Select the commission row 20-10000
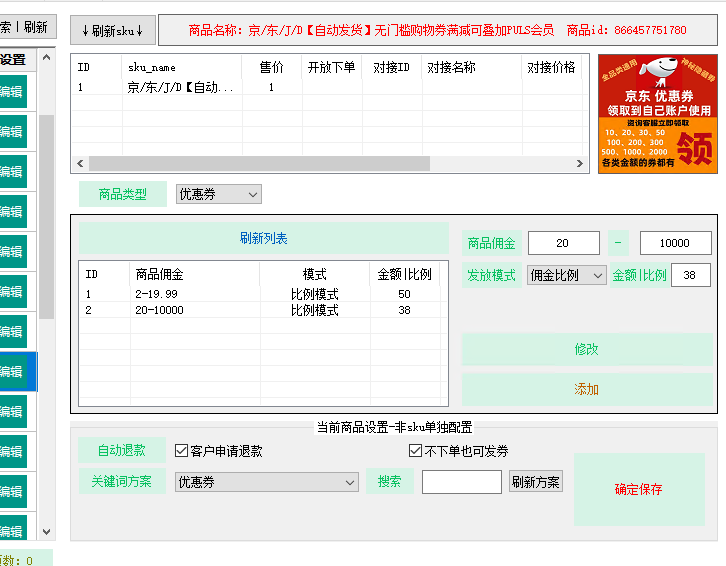The image size is (726, 566). pyautogui.click(x=260, y=310)
